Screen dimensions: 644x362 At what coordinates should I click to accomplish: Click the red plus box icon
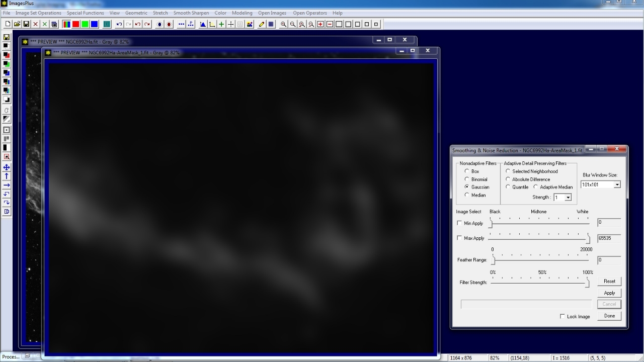point(320,24)
